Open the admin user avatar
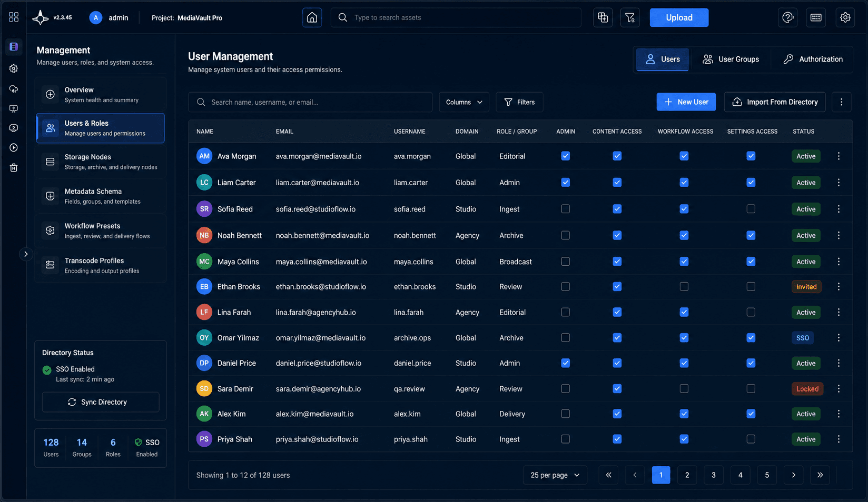Screen dimensions: 868x502 point(95,17)
